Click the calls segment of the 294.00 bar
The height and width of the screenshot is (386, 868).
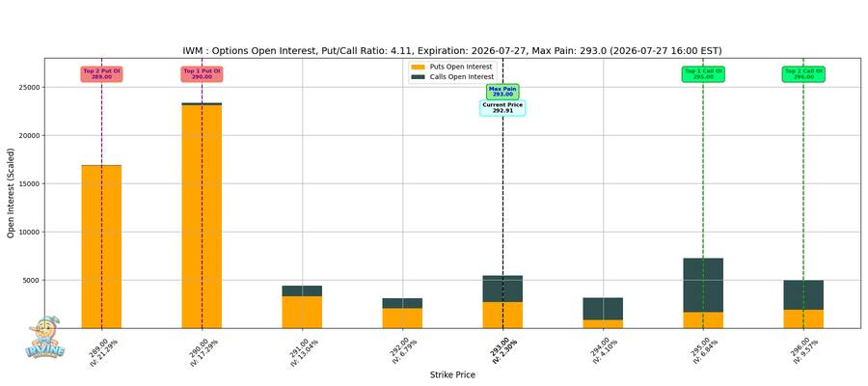point(603,309)
